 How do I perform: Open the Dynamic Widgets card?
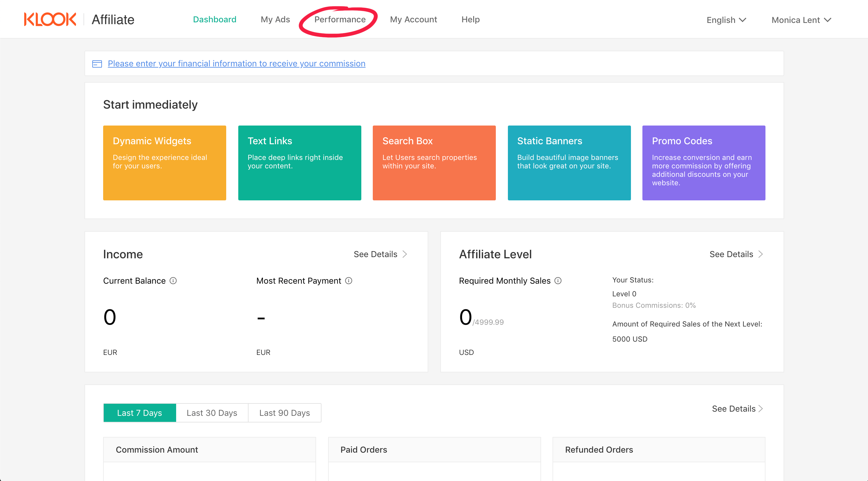pyautogui.click(x=164, y=163)
